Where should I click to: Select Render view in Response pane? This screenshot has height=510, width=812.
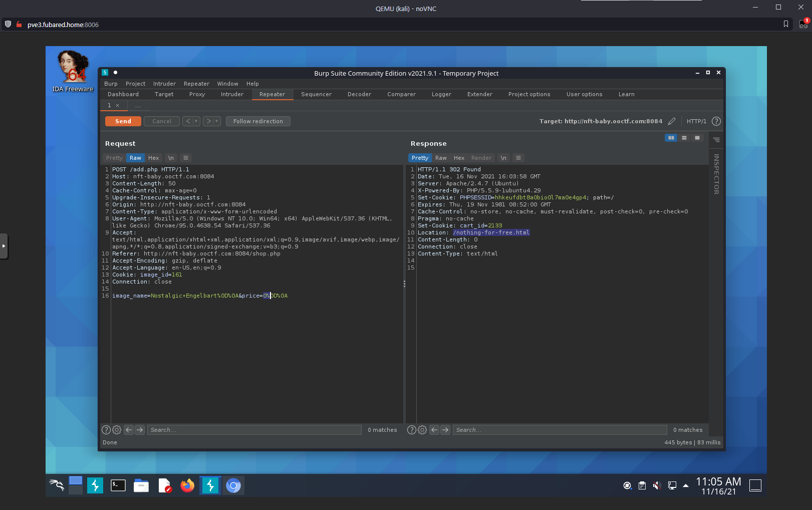[x=481, y=158]
